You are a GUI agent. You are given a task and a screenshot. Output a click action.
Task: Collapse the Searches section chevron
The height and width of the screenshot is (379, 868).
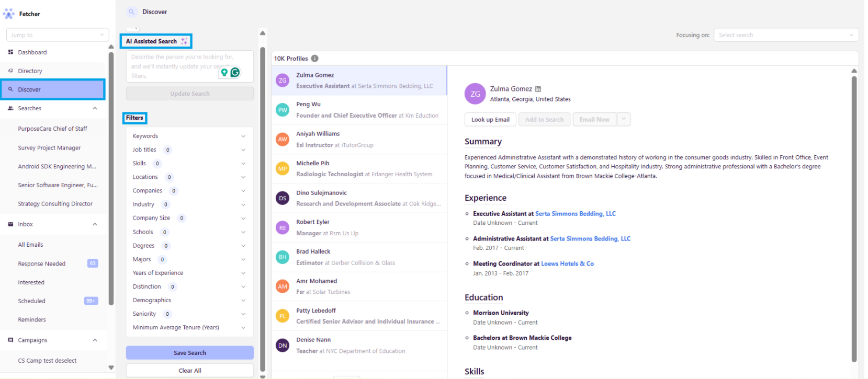95,108
